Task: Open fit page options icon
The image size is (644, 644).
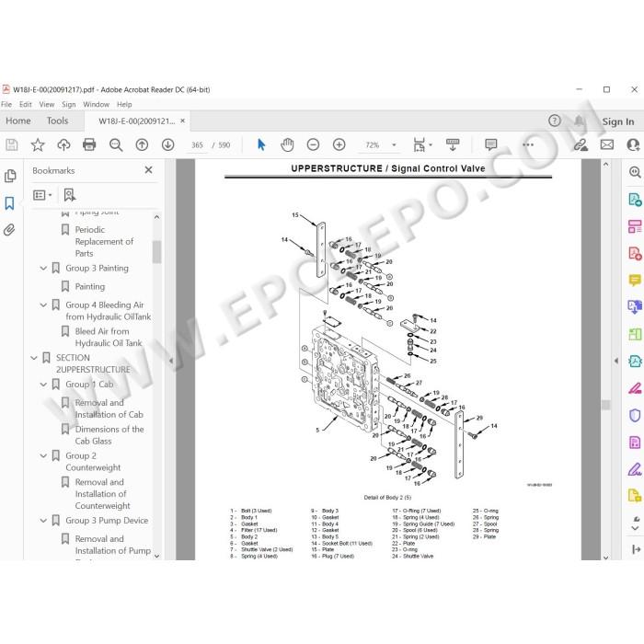Action: 420,144
